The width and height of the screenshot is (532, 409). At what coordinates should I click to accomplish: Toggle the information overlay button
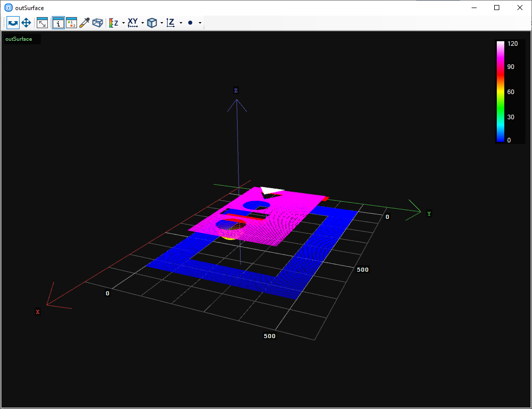[x=58, y=23]
